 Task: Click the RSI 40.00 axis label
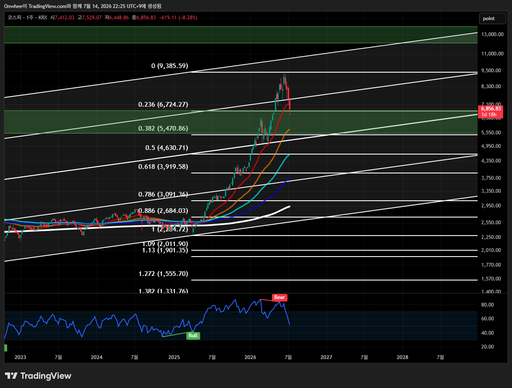tap(487, 333)
